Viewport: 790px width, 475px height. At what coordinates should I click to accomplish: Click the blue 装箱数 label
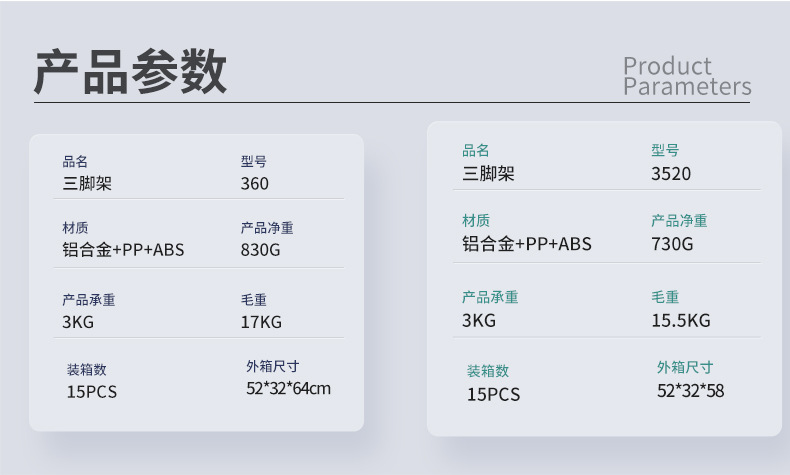tap(87, 369)
